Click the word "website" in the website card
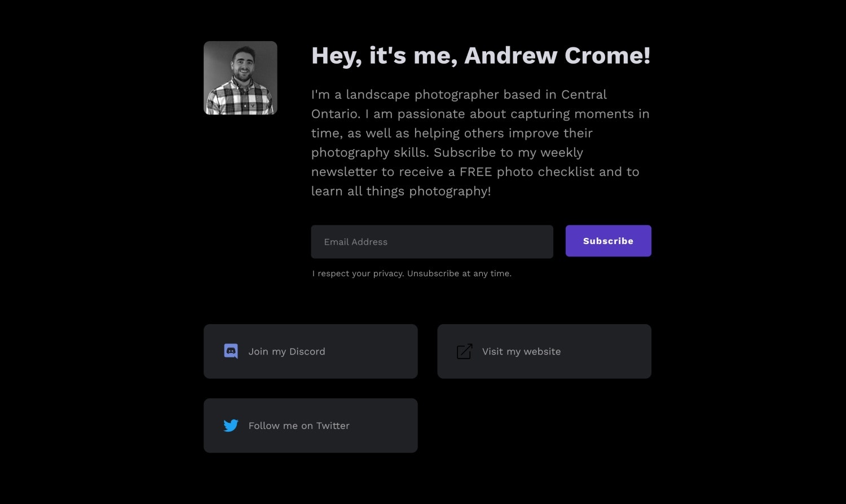This screenshot has width=846, height=504. (x=542, y=351)
